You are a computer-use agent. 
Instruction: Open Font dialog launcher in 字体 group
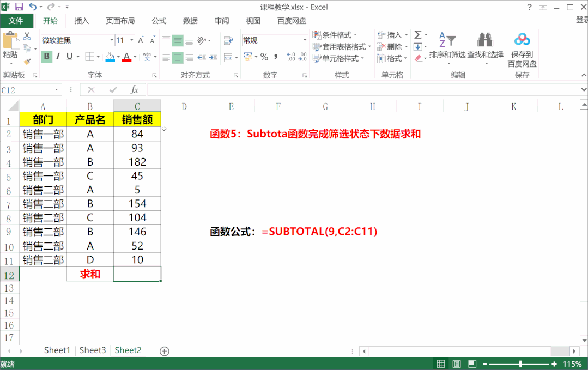(154, 76)
